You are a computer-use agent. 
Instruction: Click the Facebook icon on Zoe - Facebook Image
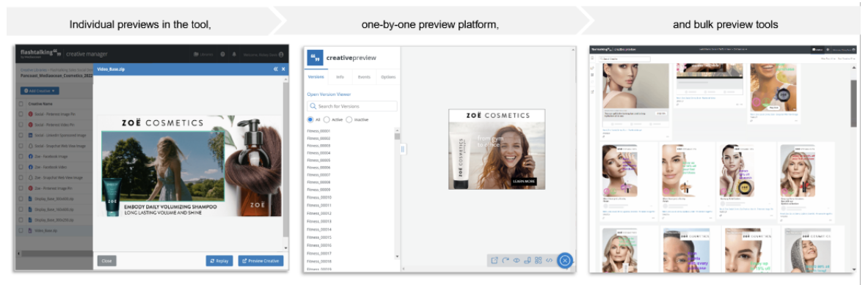(x=30, y=156)
